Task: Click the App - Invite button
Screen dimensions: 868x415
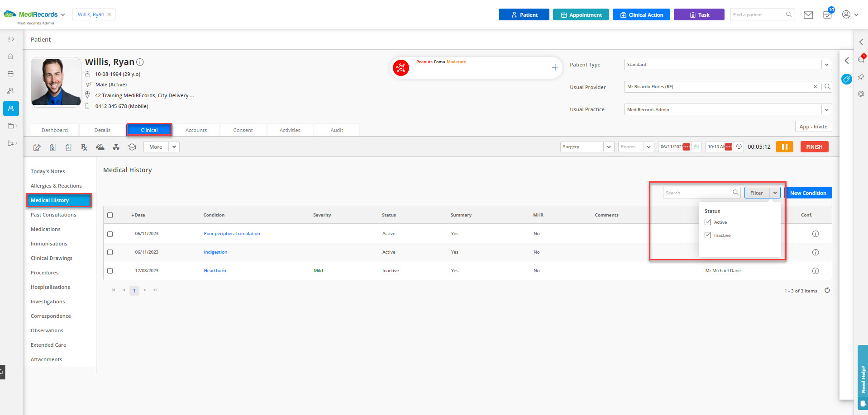Action: click(813, 127)
